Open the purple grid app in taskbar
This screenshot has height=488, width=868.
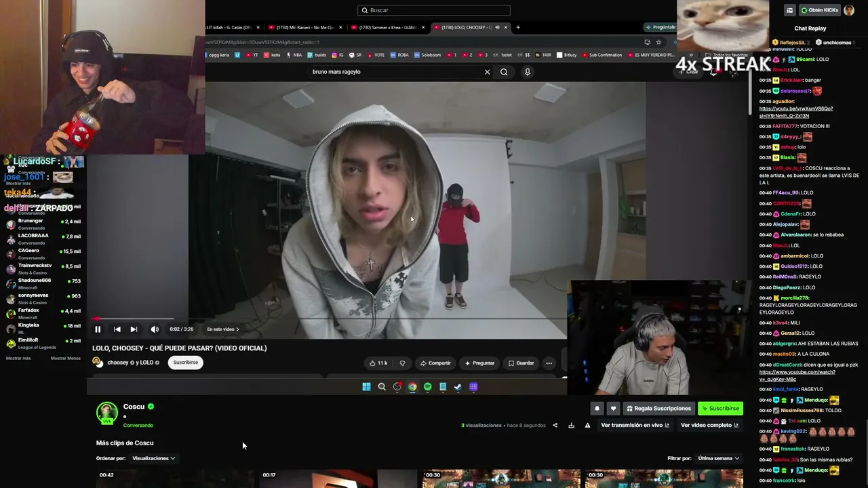(473, 387)
